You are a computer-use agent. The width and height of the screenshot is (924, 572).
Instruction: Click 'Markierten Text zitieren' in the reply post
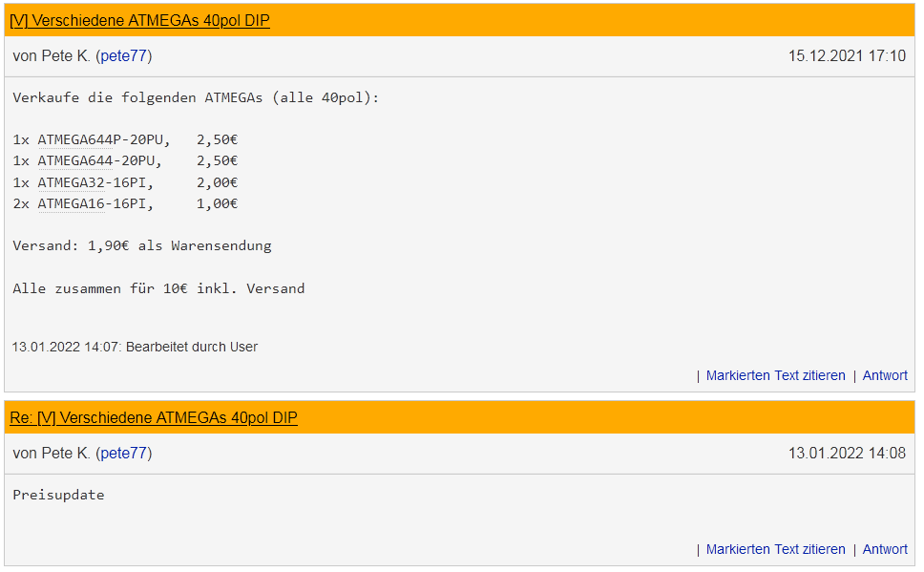775,550
